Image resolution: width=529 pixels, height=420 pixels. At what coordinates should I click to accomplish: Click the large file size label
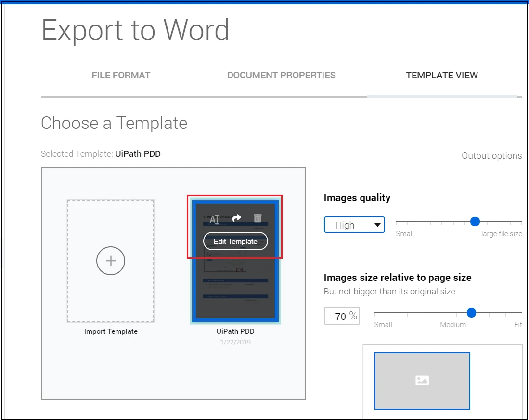click(x=502, y=234)
